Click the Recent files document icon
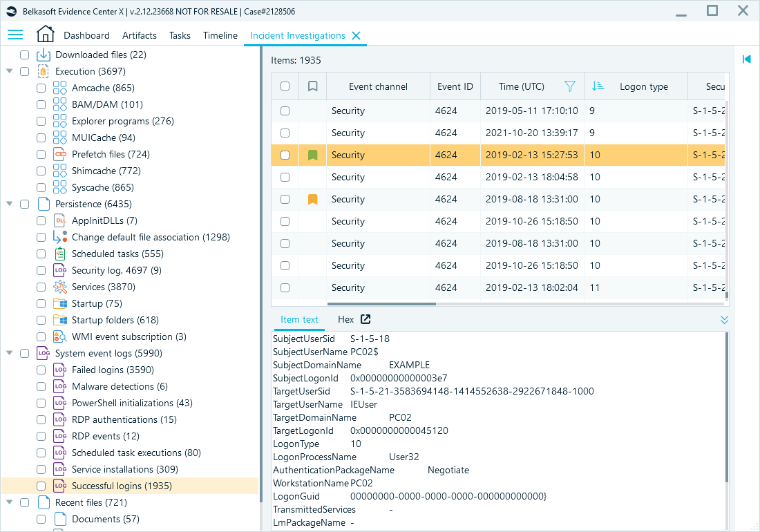Image resolution: width=760 pixels, height=532 pixels. click(x=44, y=502)
